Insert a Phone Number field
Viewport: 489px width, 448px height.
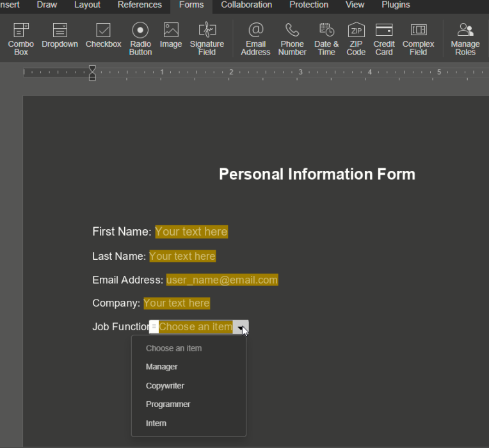point(293,39)
